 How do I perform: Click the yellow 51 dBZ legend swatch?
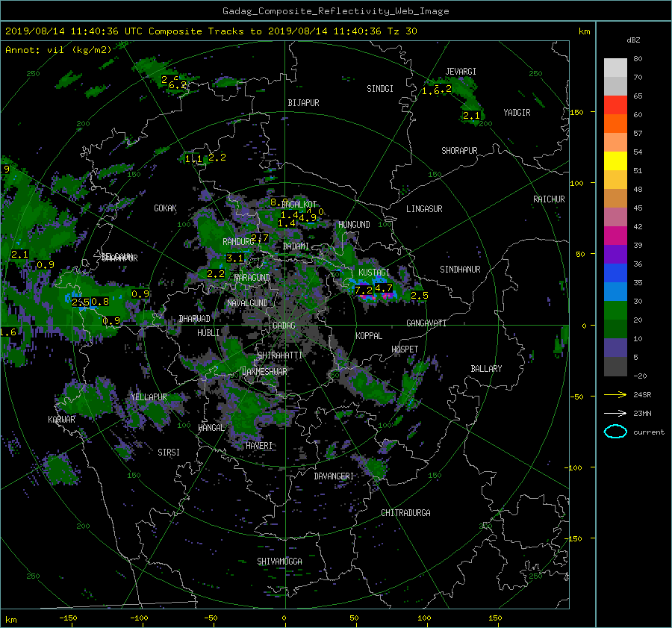(x=615, y=161)
